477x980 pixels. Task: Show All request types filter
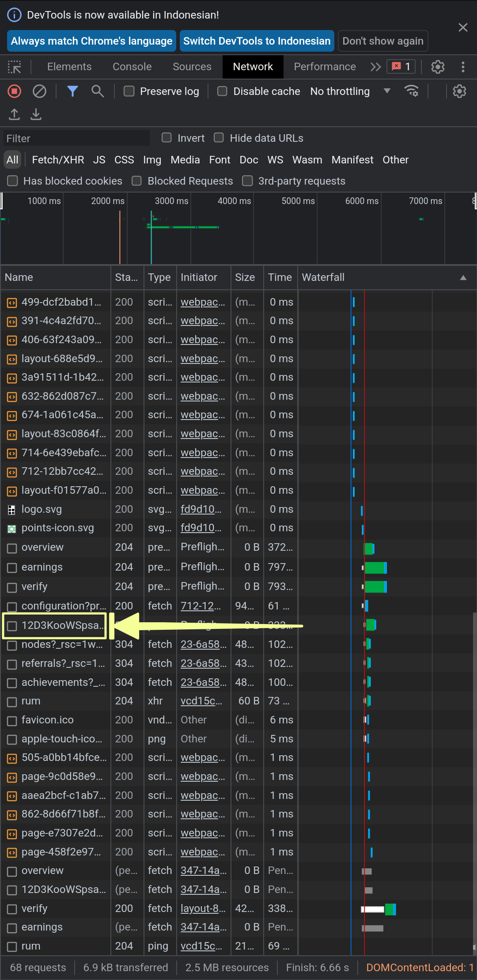(12, 160)
